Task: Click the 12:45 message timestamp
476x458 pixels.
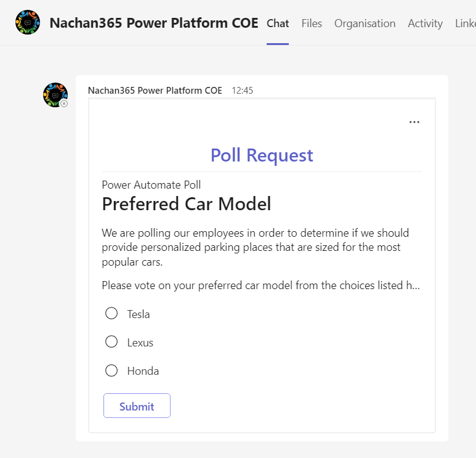Action: click(243, 91)
